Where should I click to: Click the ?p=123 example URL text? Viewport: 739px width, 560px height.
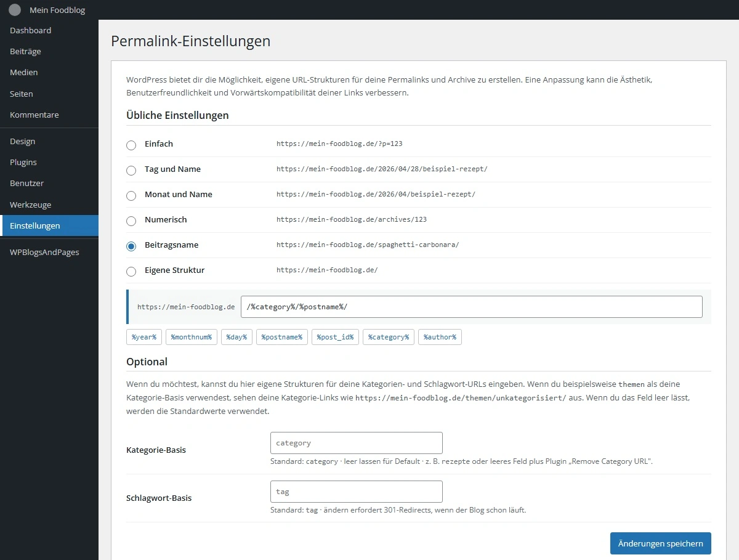tap(339, 144)
